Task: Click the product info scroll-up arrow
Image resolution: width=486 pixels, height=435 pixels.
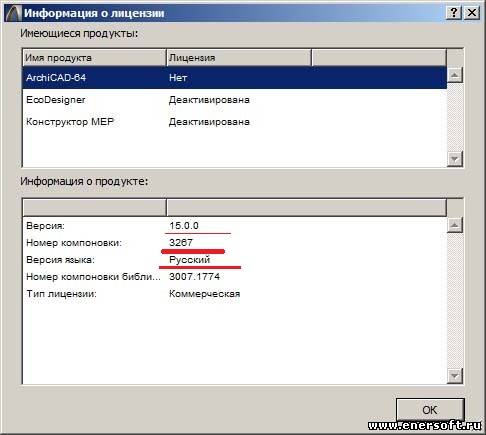Action: (455, 225)
